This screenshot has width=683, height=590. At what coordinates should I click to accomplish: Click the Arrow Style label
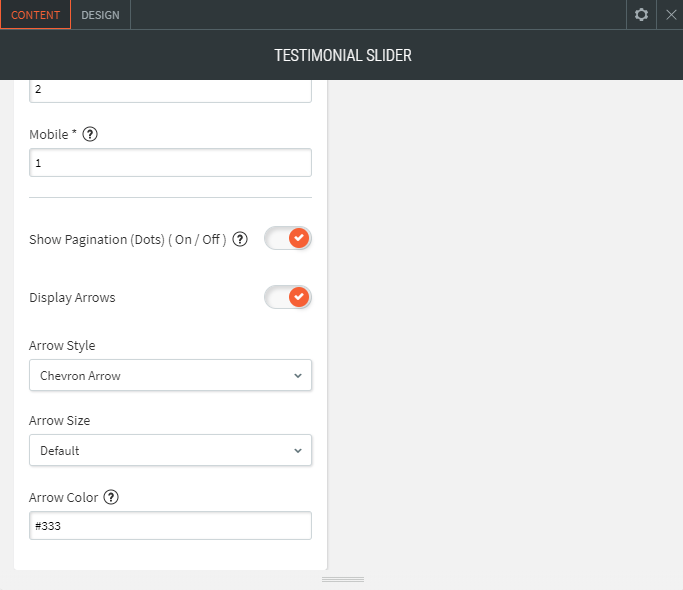(62, 346)
